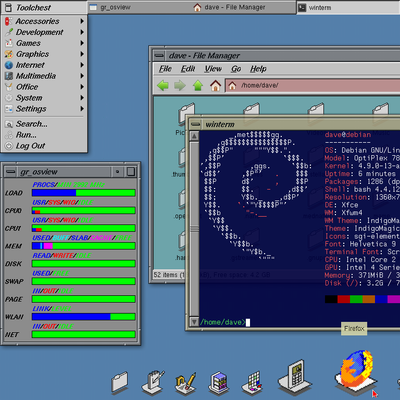Click the winterm scrollbar up arrow
The width and height of the screenshot is (400, 400).
194,136
